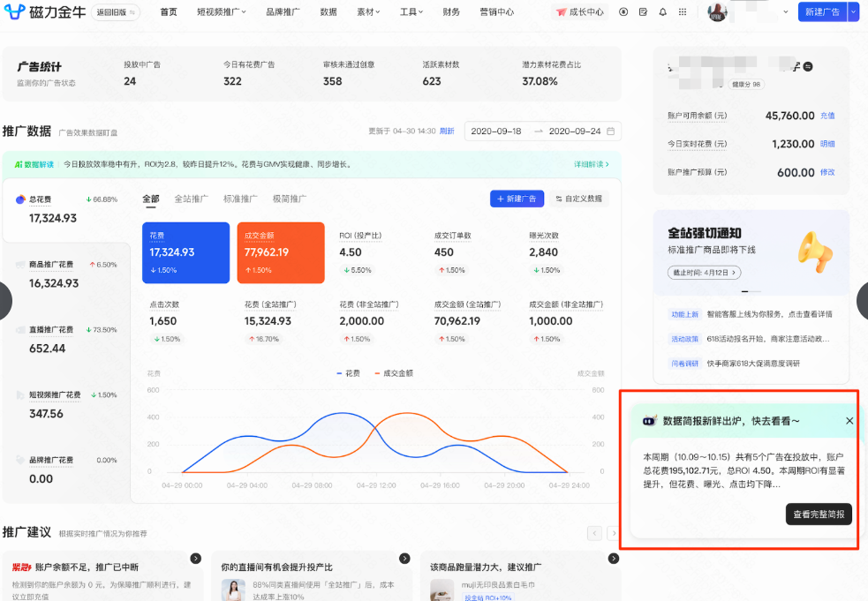Toggle 花费 (非全站推广) metric card
The width and height of the screenshot is (868, 601).
(x=376, y=322)
